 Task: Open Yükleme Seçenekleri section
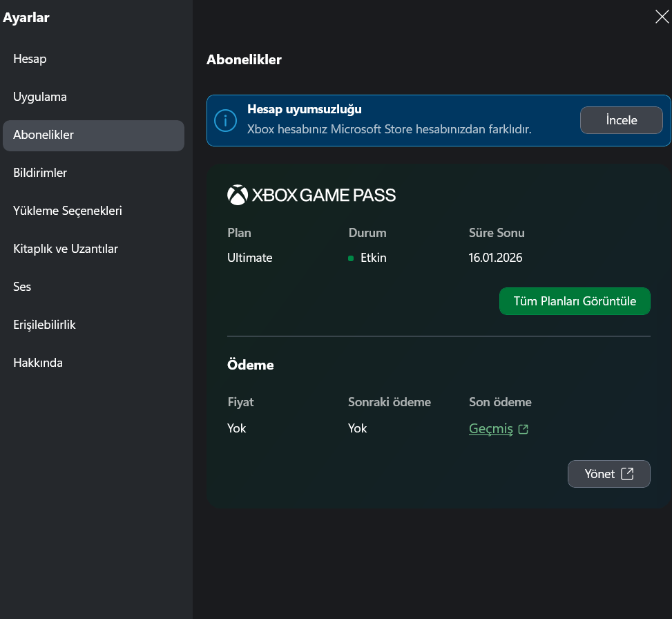(93, 211)
